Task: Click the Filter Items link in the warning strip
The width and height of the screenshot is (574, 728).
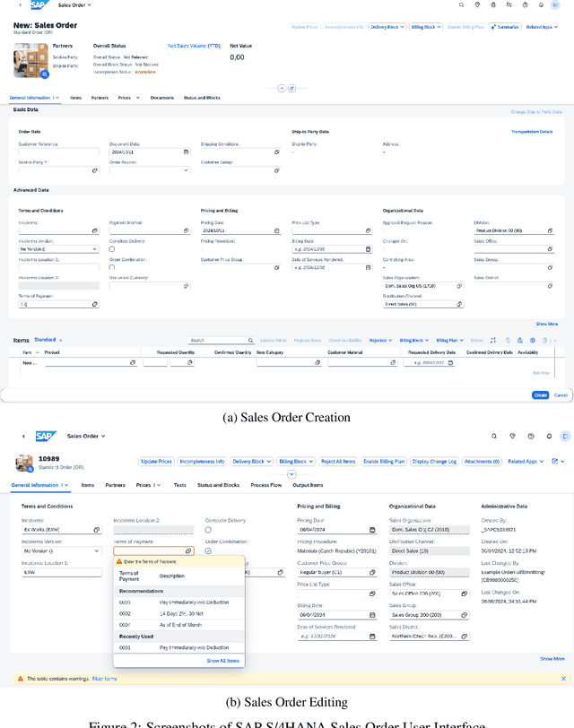Action: [105, 679]
